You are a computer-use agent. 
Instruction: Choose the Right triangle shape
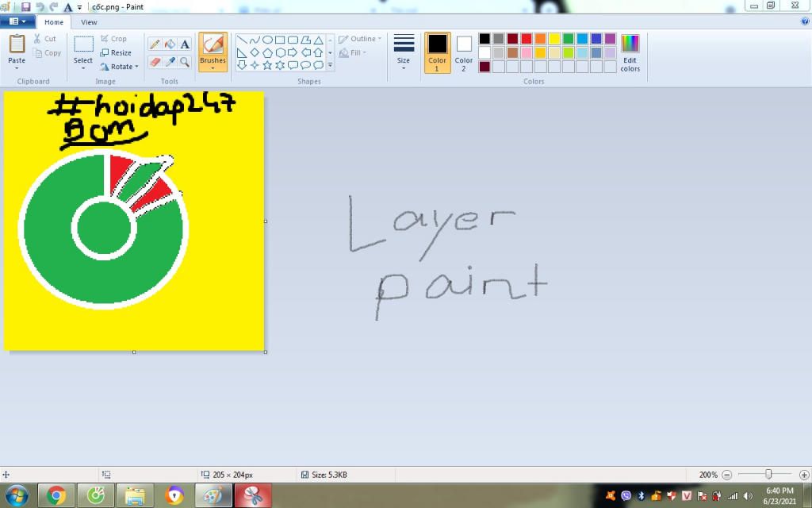coord(242,52)
